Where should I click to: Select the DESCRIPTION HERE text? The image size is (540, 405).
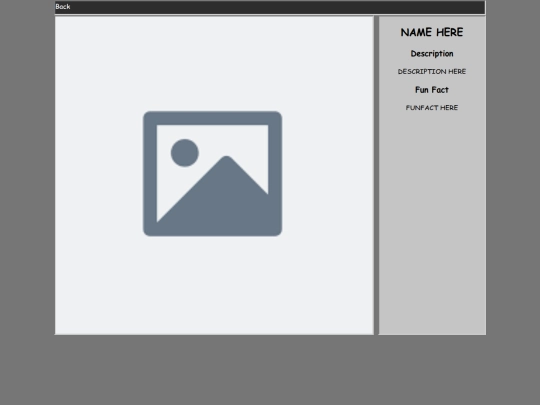[x=432, y=72]
